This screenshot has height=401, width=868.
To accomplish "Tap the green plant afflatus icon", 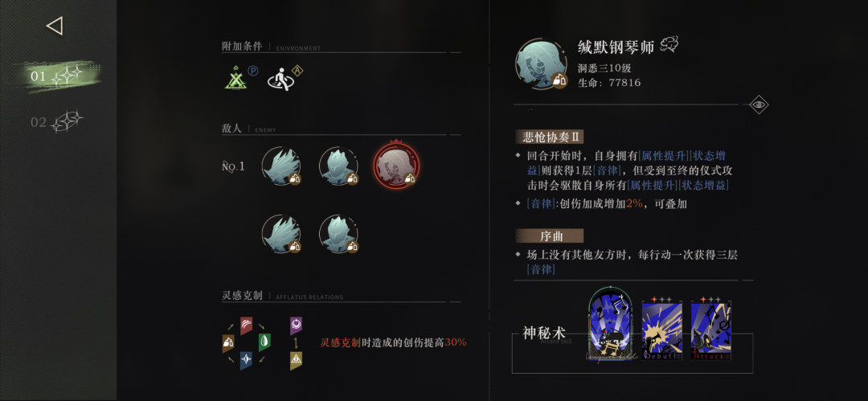I will point(264,342).
